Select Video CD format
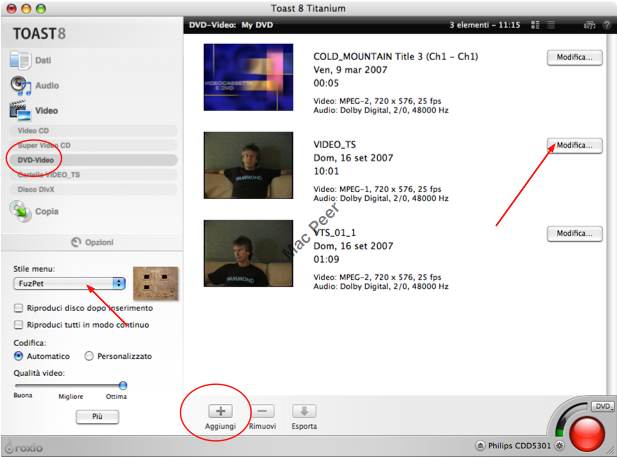Image resolution: width=617 pixels, height=457 pixels. tap(92, 130)
